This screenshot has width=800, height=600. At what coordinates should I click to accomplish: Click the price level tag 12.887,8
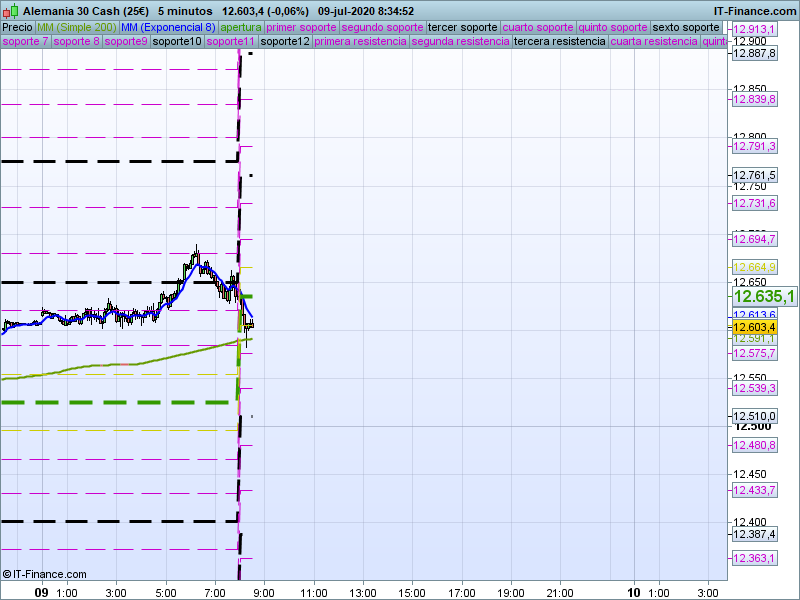click(x=755, y=53)
